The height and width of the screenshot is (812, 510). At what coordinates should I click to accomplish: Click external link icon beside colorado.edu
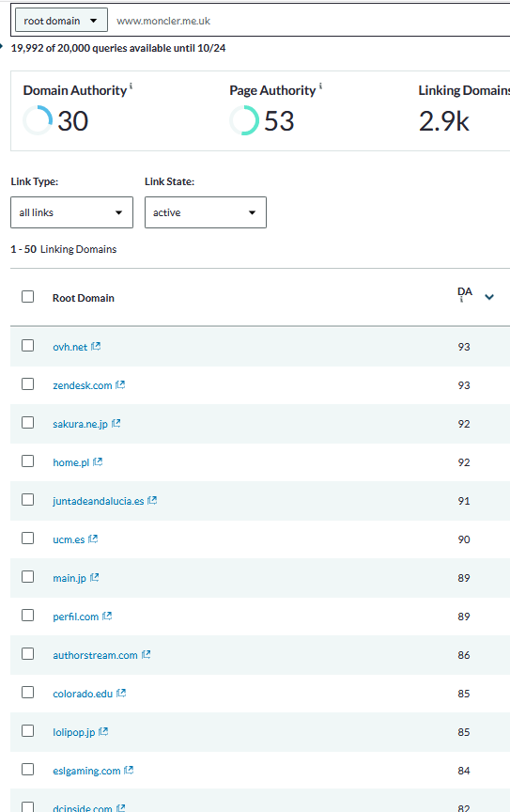tap(121, 693)
